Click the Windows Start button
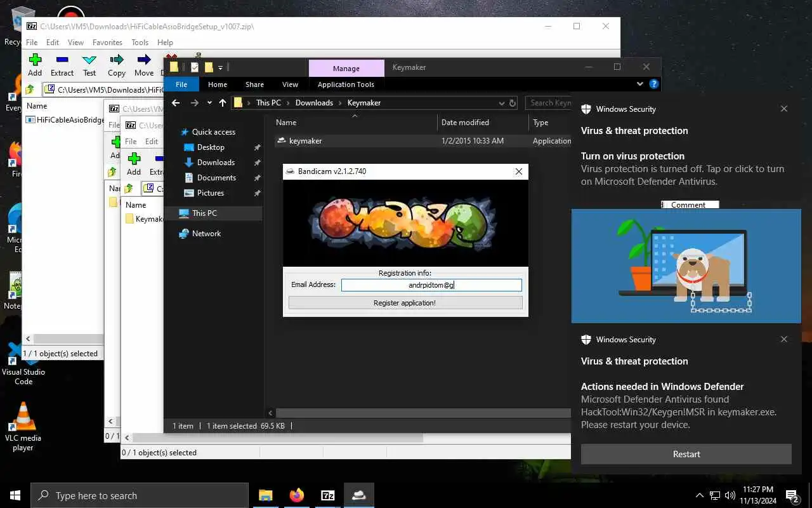812x508 pixels. (15, 495)
